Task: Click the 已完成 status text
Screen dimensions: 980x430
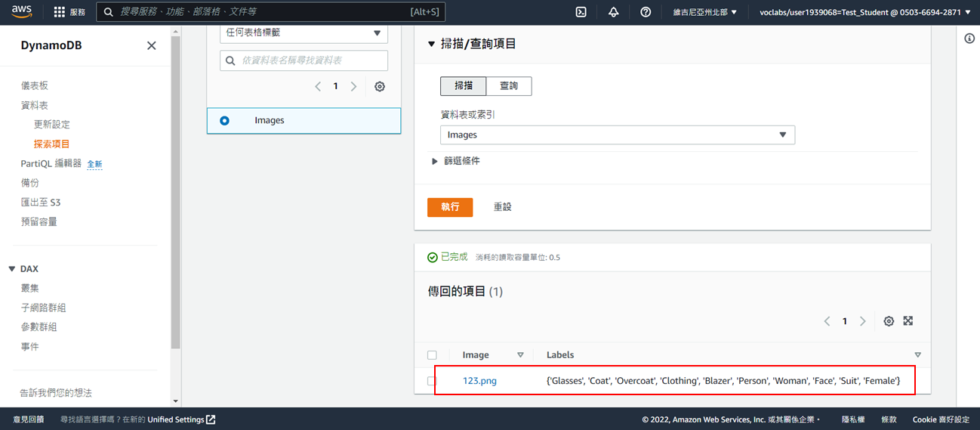Action: pos(455,257)
